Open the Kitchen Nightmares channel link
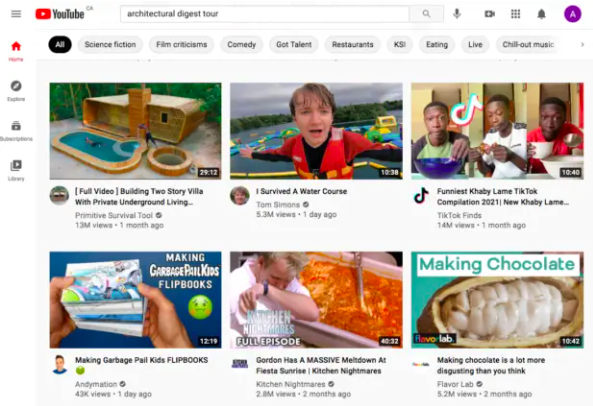593x406 pixels. point(290,384)
